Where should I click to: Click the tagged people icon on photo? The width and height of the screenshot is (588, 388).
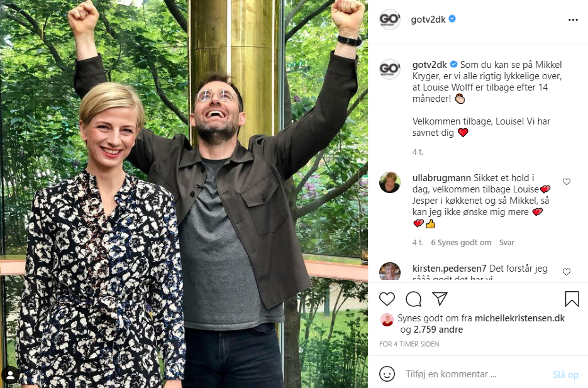(10, 375)
